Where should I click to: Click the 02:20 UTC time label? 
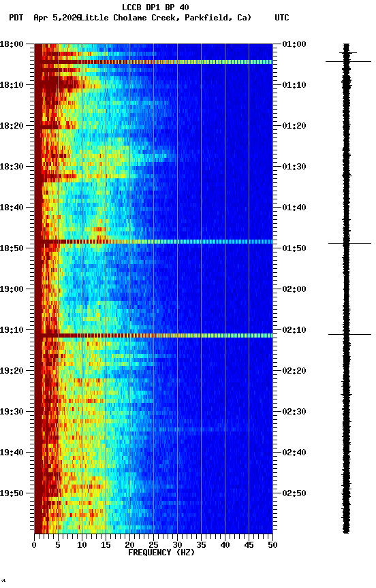click(x=294, y=371)
